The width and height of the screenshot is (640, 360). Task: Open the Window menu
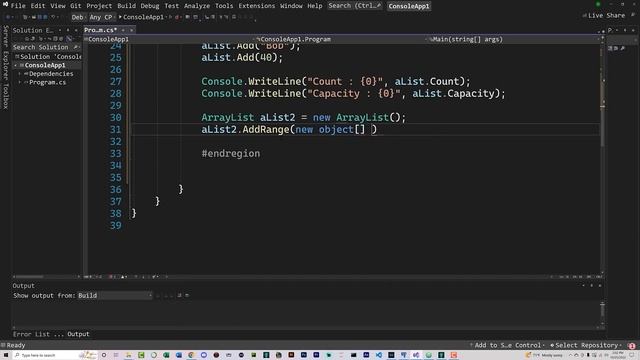(x=291, y=6)
